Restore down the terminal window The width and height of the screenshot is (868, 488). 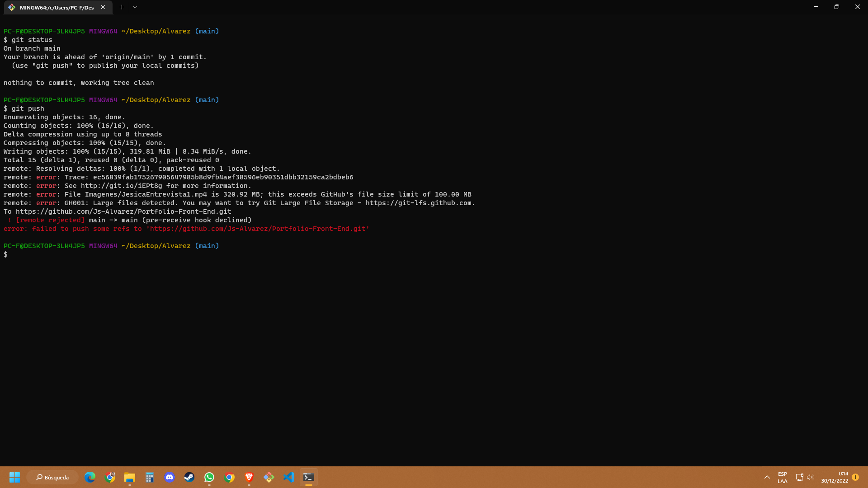coord(837,7)
